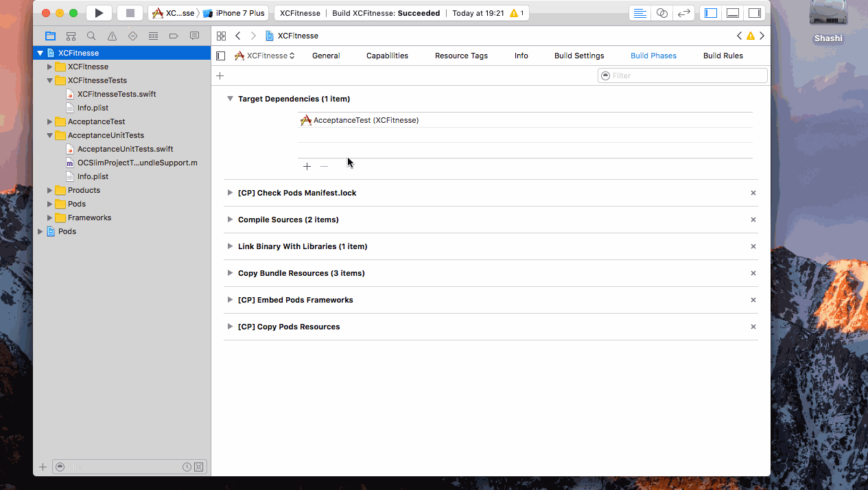The height and width of the screenshot is (490, 868).
Task: Choose the iPhone 7 Plus destination
Action: click(234, 13)
